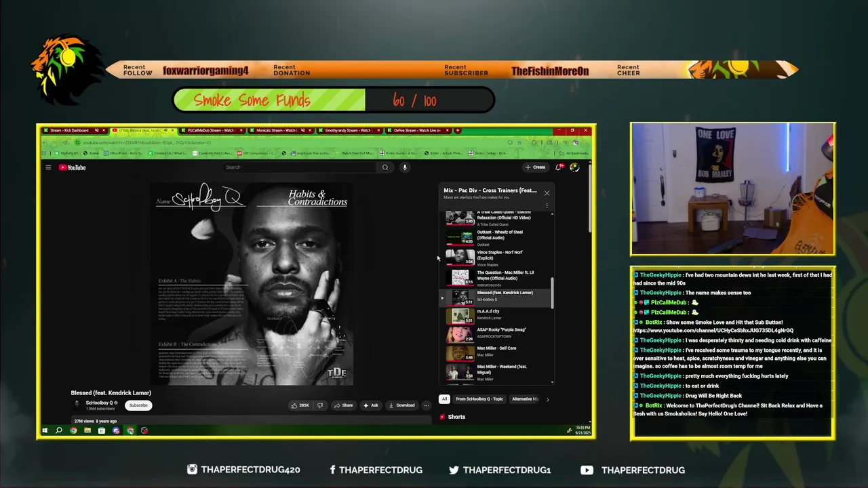Open a new browser tab
Image resolution: width=868 pixels, height=488 pixels.
click(x=458, y=130)
